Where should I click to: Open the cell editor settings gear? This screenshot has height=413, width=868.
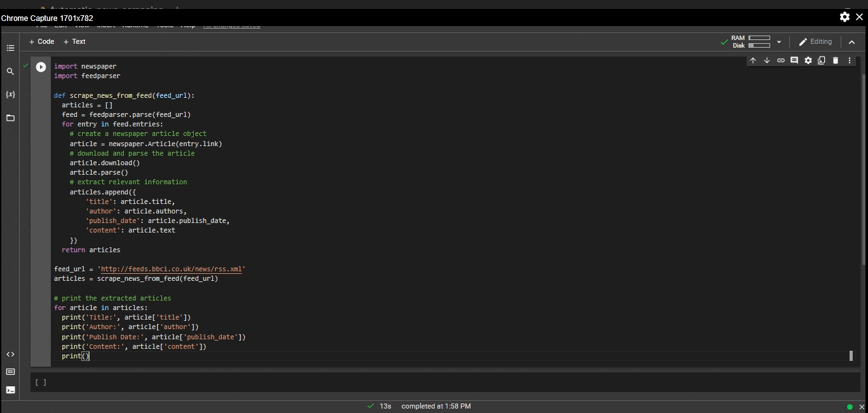[x=808, y=60]
